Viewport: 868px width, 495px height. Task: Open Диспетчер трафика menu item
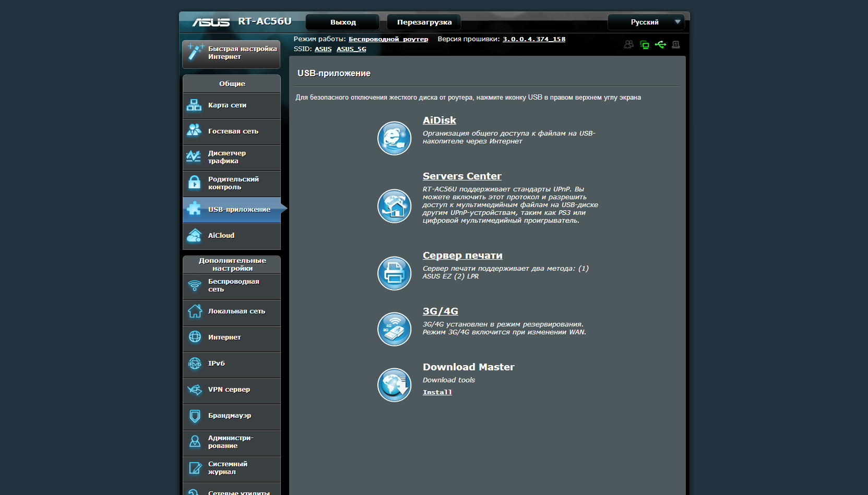(x=232, y=158)
